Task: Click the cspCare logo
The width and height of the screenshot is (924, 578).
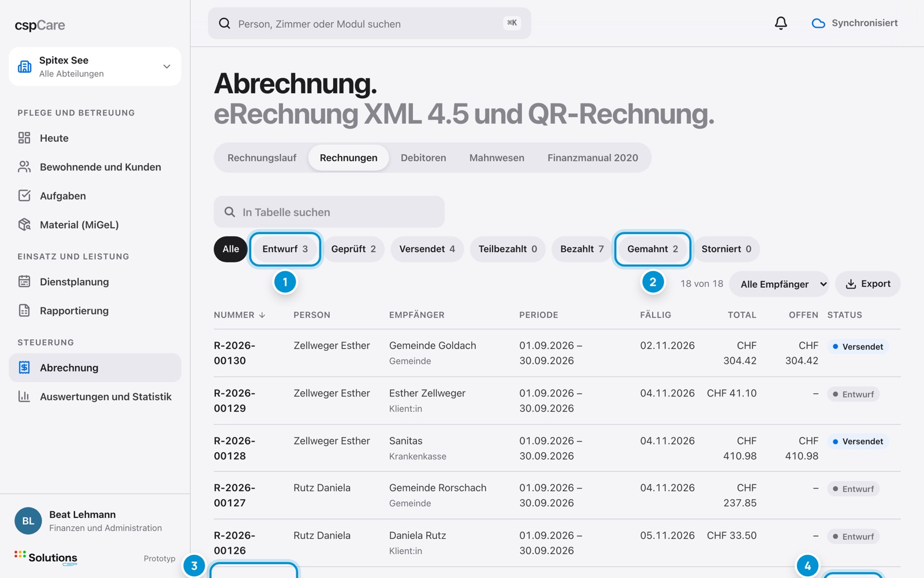Action: 40,25
